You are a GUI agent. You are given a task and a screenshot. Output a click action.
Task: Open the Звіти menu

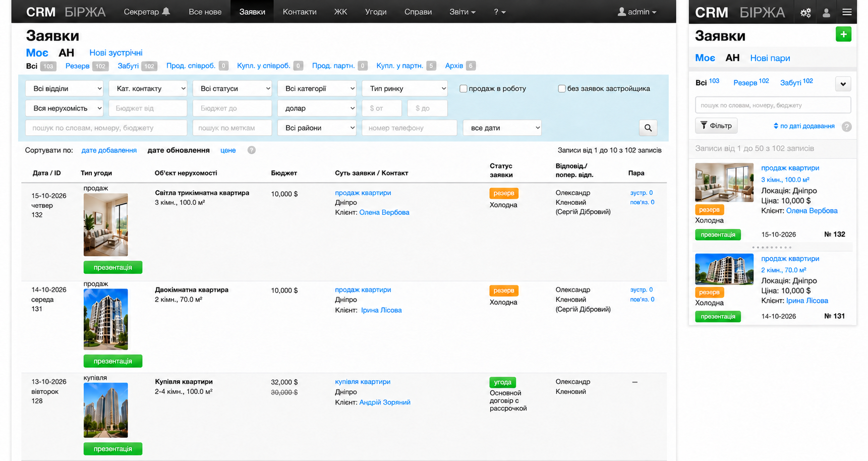462,12
